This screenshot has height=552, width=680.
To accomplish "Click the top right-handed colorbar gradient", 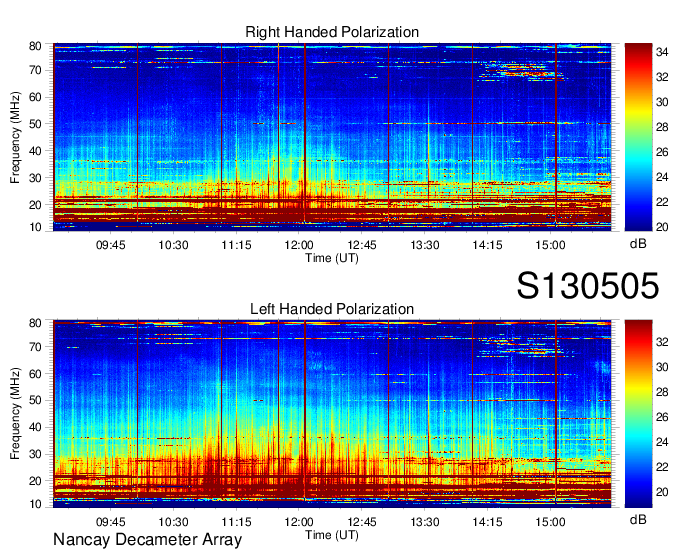I will (x=638, y=137).
